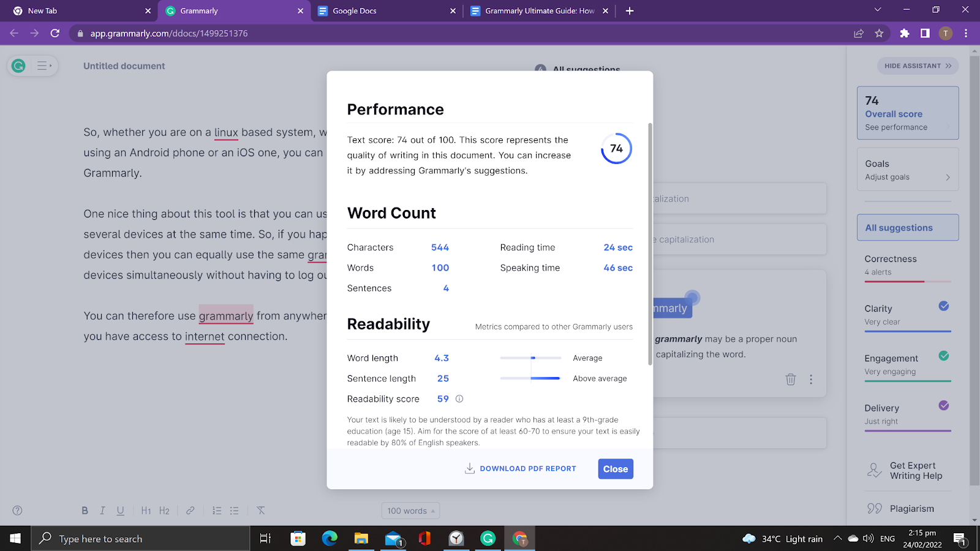The height and width of the screenshot is (551, 980).
Task: Bookmark this page with the star icon
Action: [880, 34]
